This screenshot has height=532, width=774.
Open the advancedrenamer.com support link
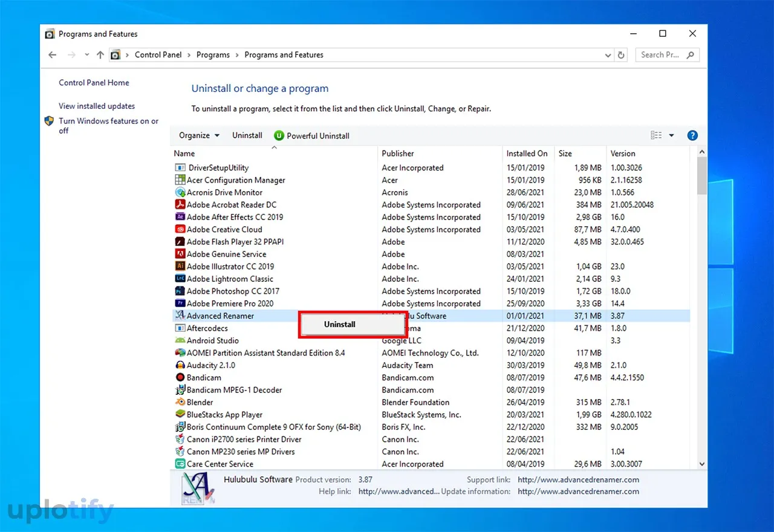click(x=578, y=479)
